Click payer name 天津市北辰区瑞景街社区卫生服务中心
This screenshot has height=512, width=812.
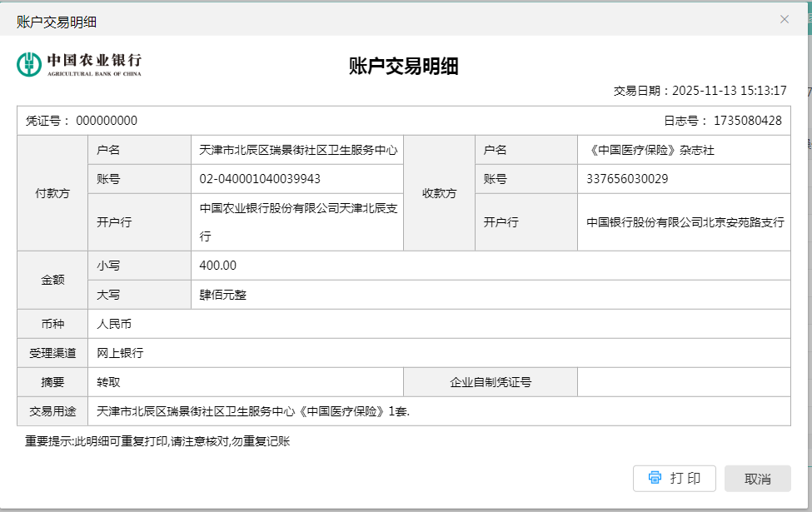298,150
